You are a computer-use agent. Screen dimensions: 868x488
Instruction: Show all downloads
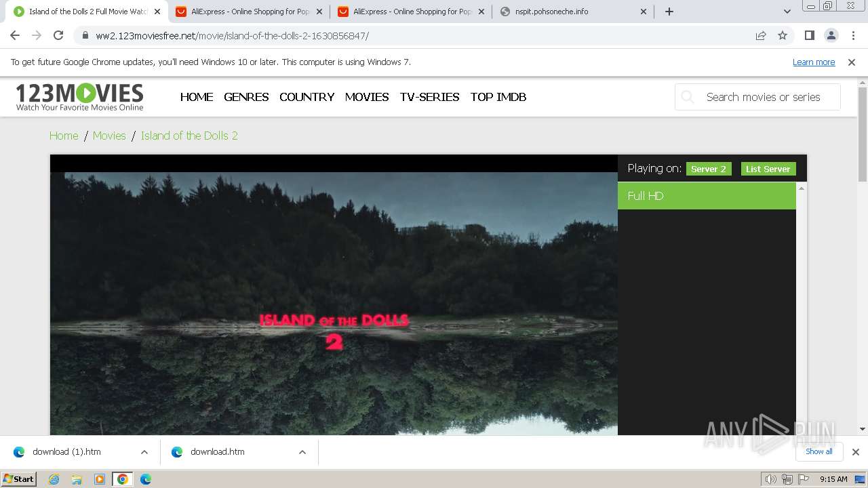819,451
